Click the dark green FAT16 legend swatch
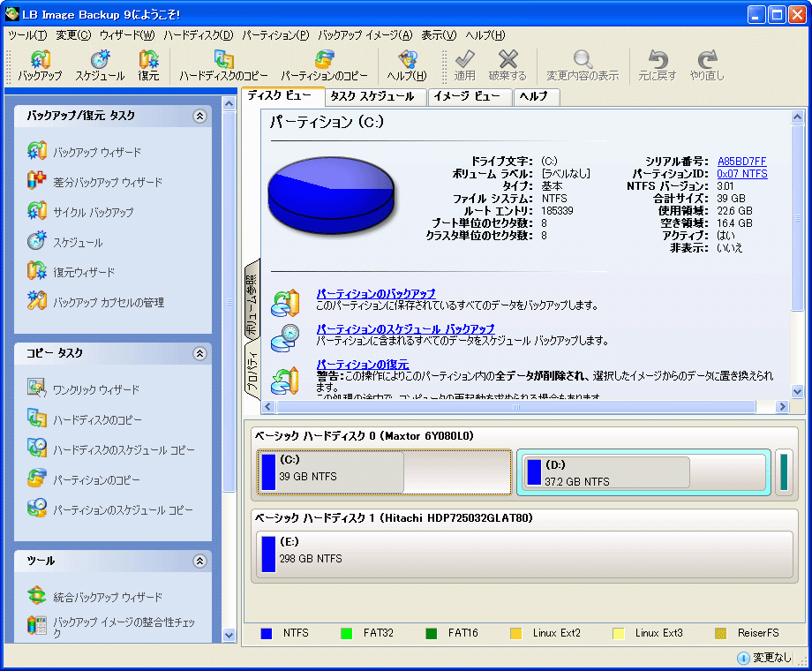 pyautogui.click(x=431, y=633)
